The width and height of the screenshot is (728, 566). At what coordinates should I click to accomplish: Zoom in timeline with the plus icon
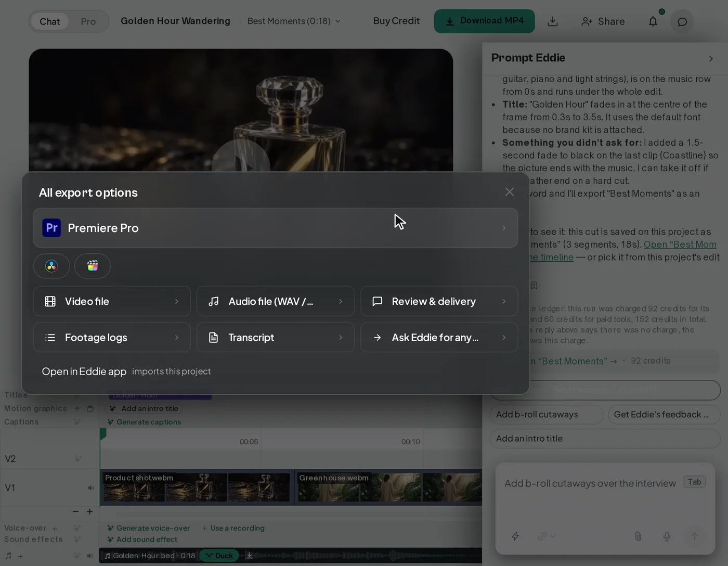tap(90, 511)
